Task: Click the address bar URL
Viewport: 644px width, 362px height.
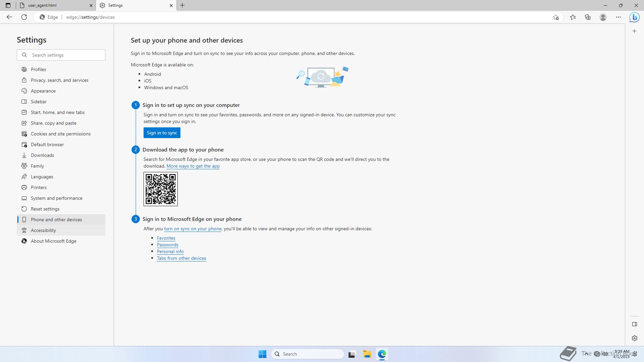Action: [91, 17]
